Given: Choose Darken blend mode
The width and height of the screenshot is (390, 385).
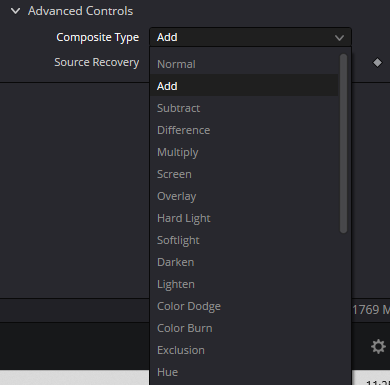Looking at the screenshot, I should pyautogui.click(x=244, y=262).
